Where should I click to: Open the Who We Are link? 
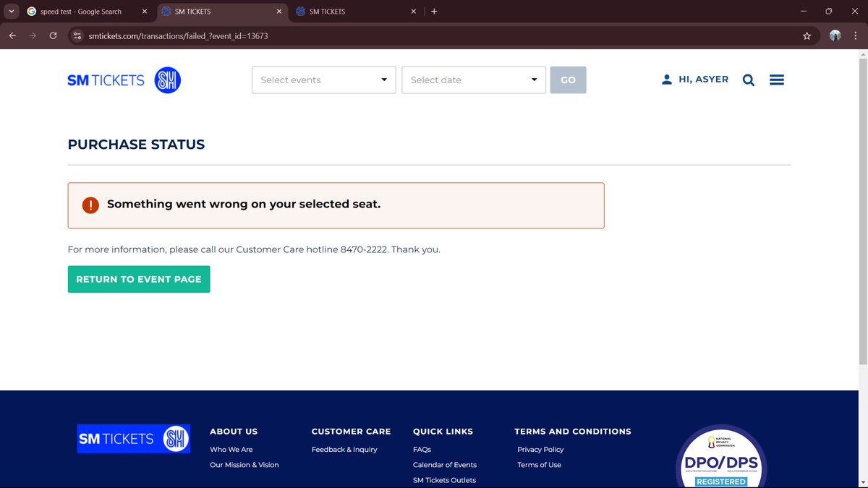(231, 450)
